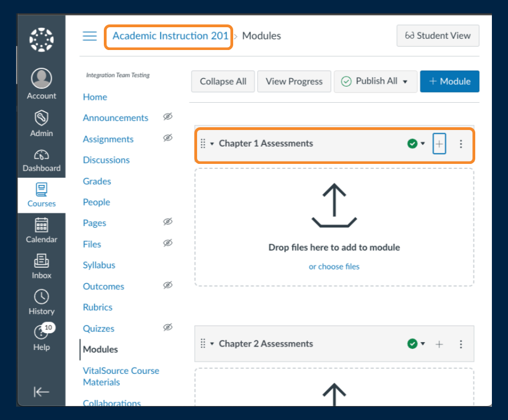
Task: Open the Inbox icon
Action: 41,261
